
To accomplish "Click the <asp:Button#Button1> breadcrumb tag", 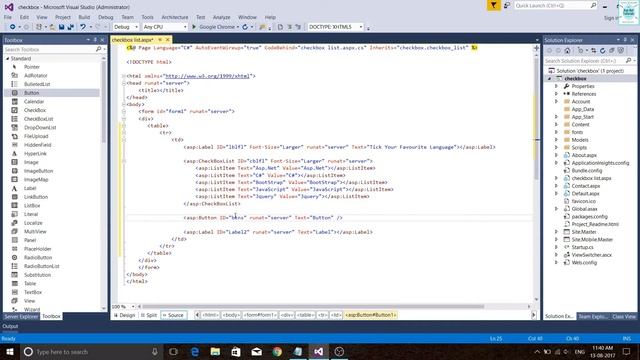I will tap(371, 315).
